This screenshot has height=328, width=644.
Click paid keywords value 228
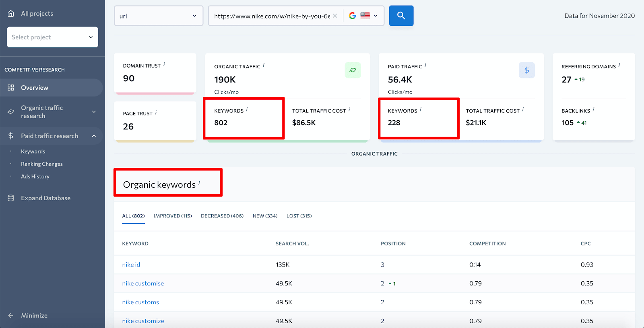coord(394,123)
